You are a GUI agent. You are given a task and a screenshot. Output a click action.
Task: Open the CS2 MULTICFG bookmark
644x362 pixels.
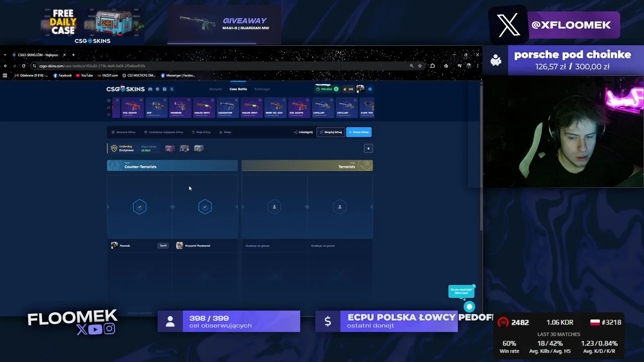139,75
